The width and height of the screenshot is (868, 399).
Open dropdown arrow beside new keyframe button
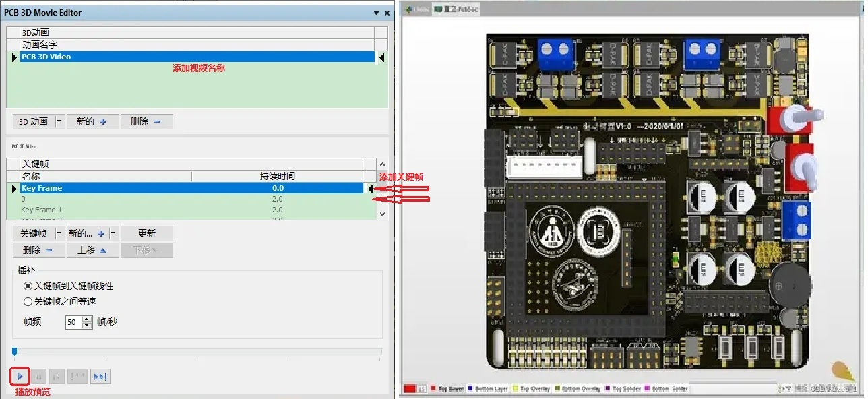tap(113, 233)
